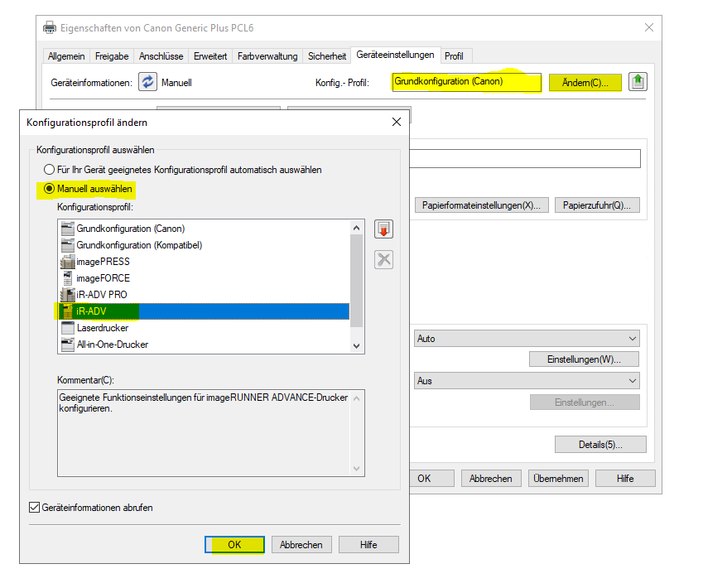This screenshot has width=703, height=588.
Task: Open the Sicherheit tab
Action: pyautogui.click(x=327, y=56)
